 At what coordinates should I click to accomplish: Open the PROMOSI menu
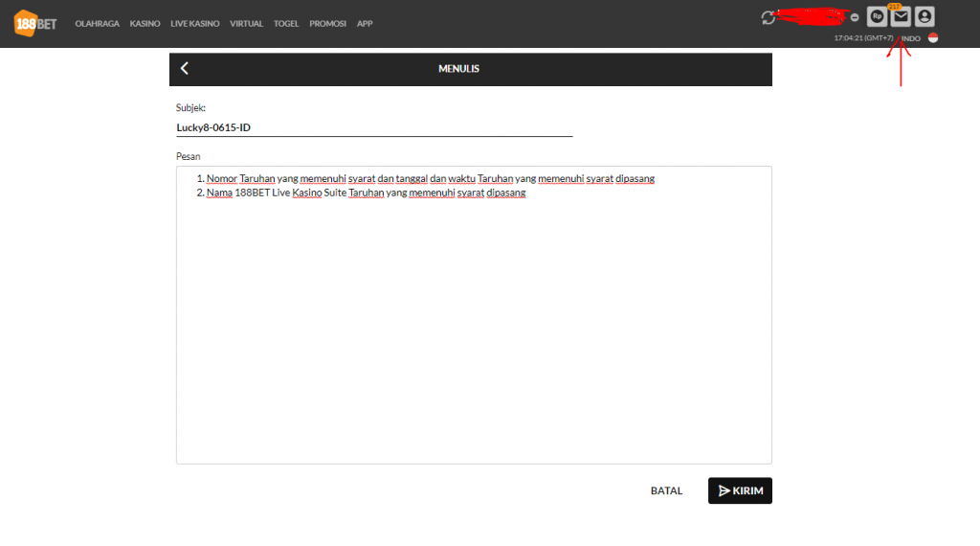[x=327, y=24]
